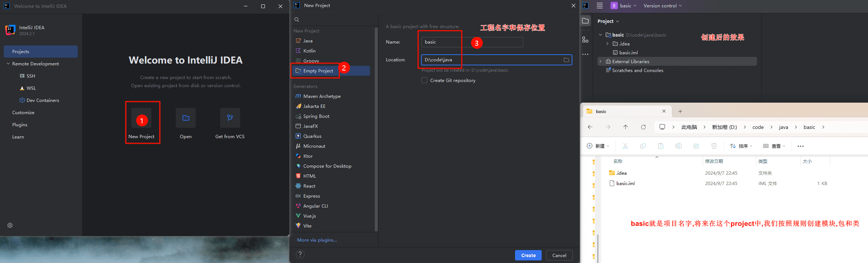The width and height of the screenshot is (868, 263).
Task: Expand External Libraries in Project tree
Action: pos(600,61)
